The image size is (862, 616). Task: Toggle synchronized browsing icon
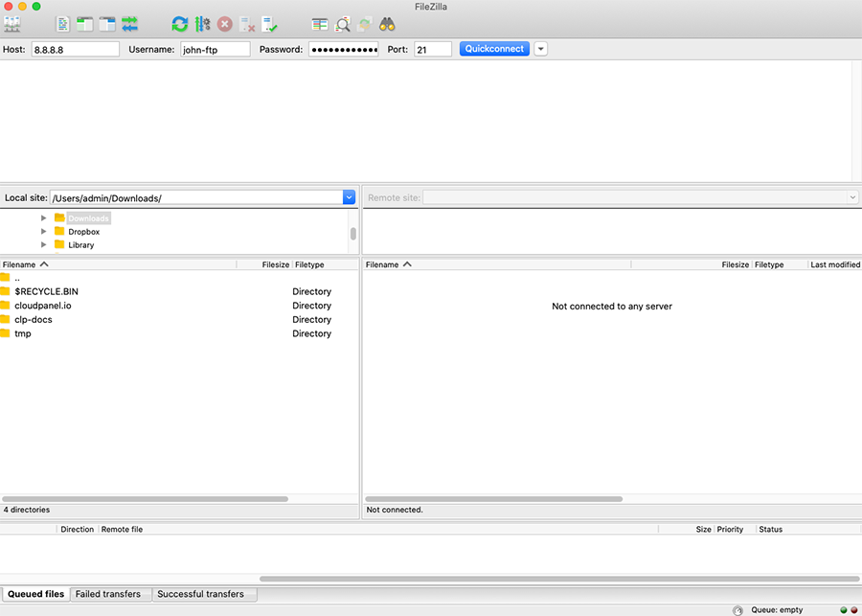[x=365, y=24]
